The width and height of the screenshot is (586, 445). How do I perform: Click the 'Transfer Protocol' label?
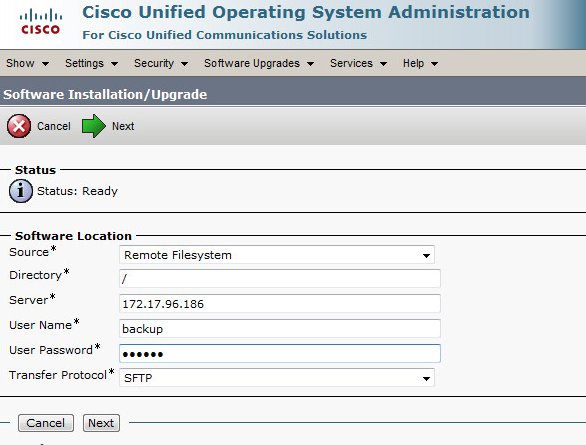(x=58, y=375)
